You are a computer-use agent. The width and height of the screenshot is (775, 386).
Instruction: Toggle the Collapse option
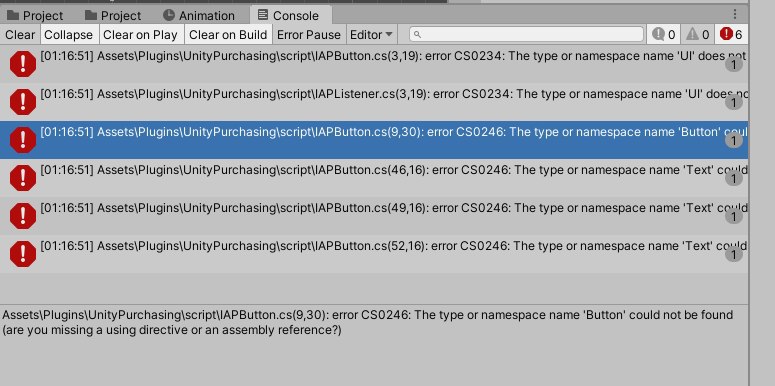tap(69, 35)
